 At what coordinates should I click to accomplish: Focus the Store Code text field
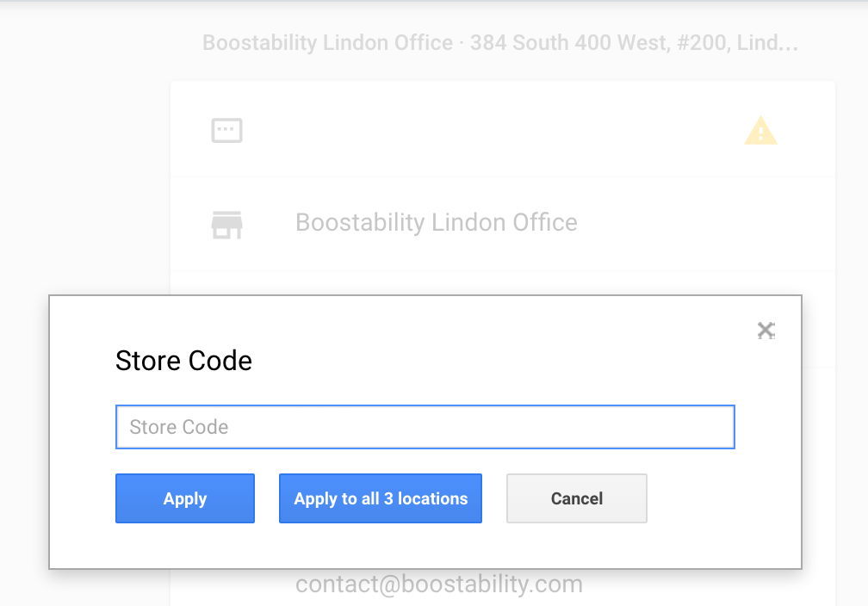425,427
